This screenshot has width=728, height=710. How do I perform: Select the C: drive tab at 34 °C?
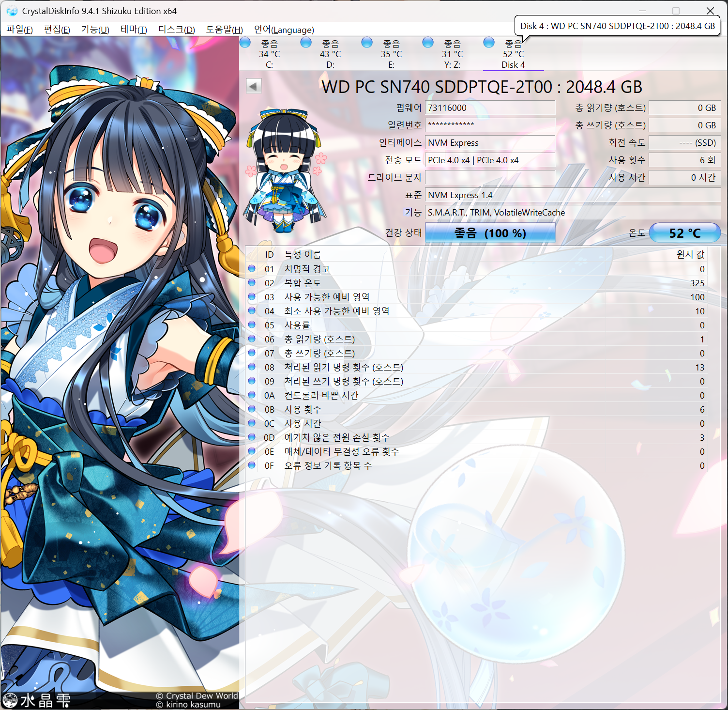click(x=270, y=54)
